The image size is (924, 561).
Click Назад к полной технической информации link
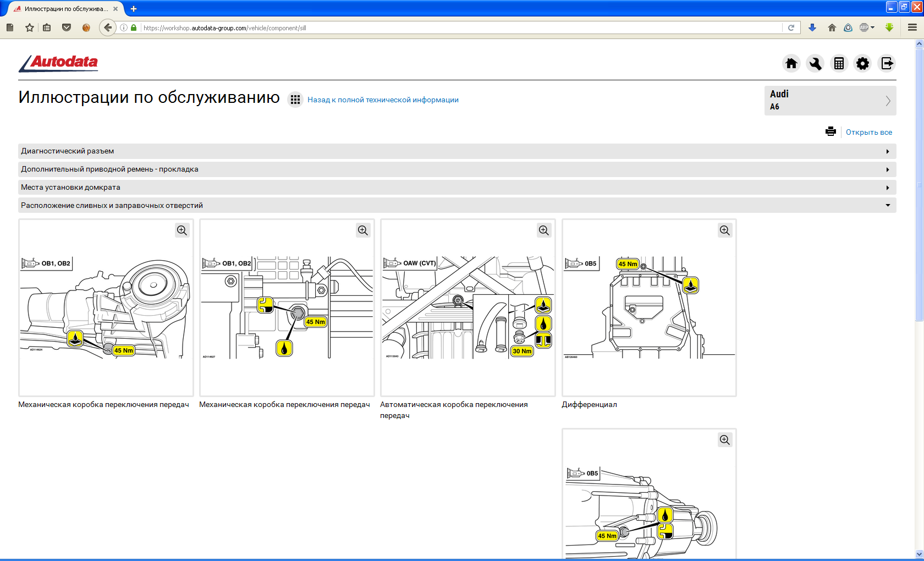pos(383,100)
